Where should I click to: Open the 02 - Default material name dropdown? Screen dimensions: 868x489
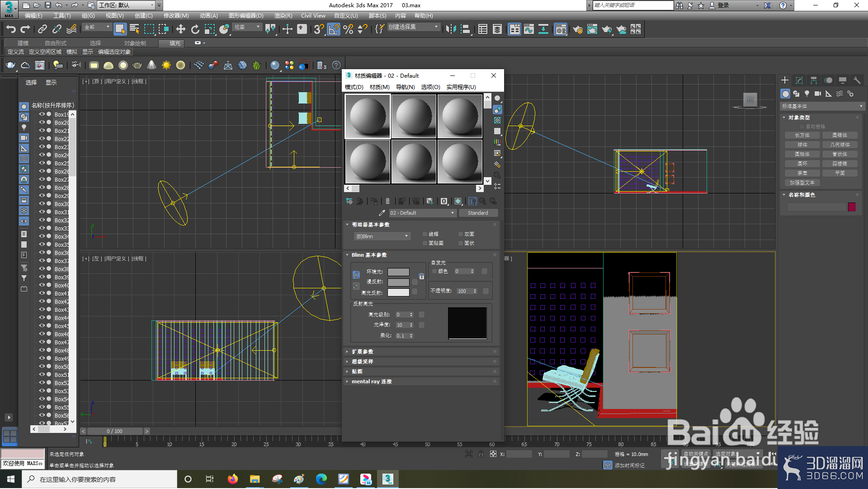422,213
